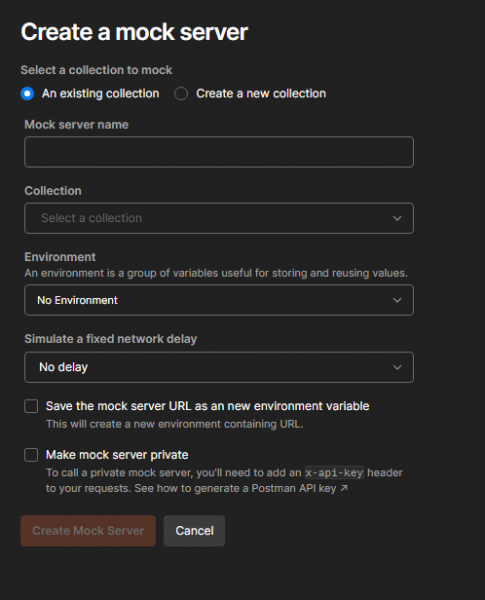Tick the Make mock server private checkbox
Image resolution: width=485 pixels, height=600 pixels.
point(31,455)
